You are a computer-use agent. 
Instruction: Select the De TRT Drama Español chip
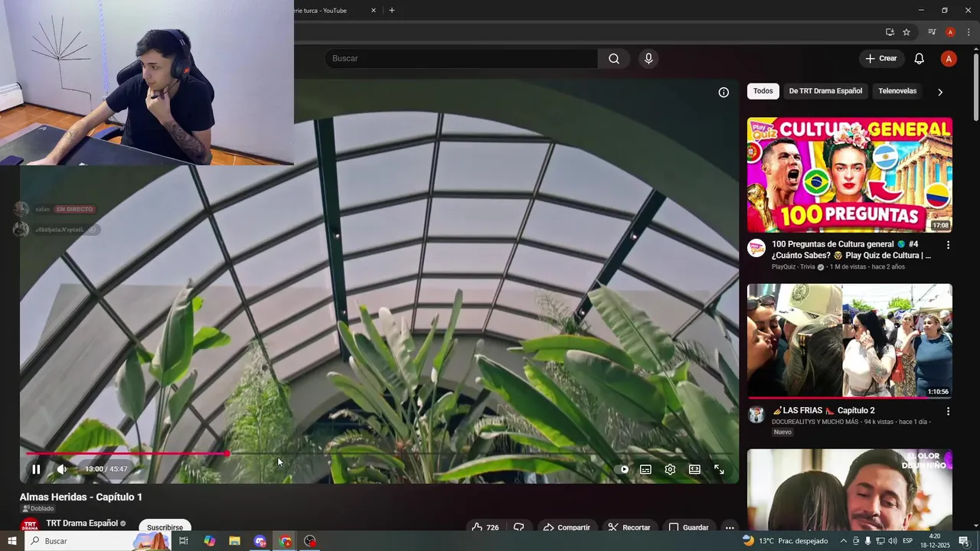[825, 91]
